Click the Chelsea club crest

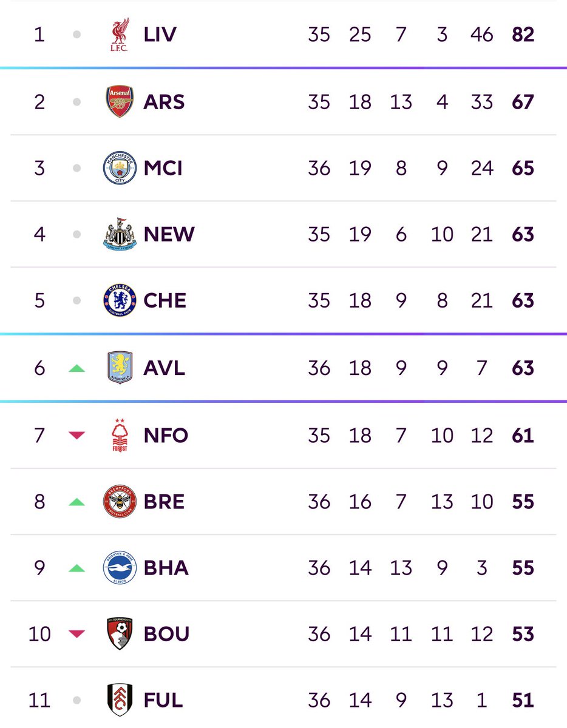[x=120, y=301]
